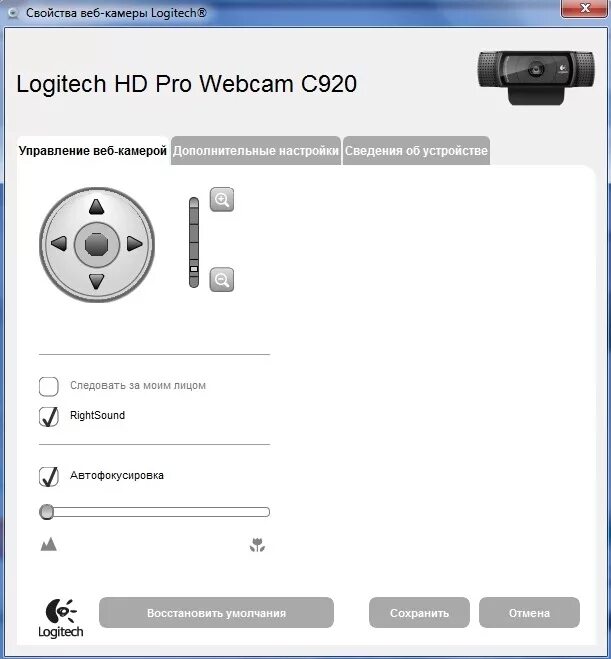Click the mountain far-focus icon

tap(48, 544)
